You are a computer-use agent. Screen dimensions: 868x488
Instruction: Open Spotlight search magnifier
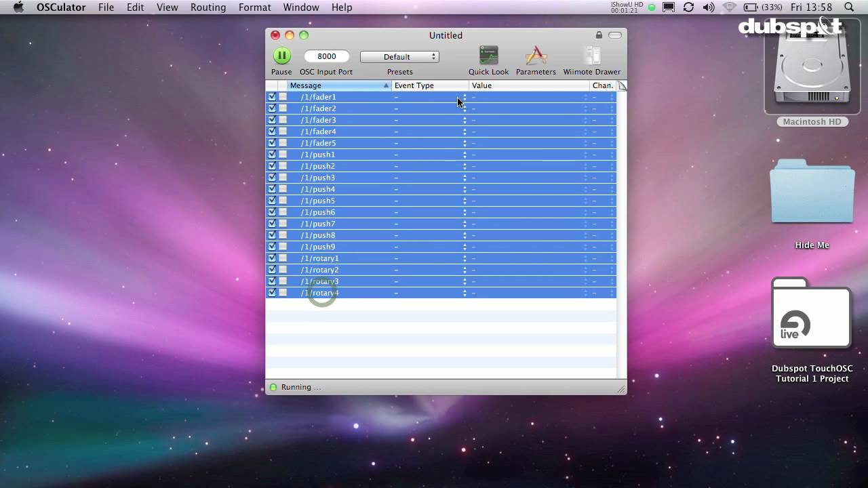click(849, 7)
